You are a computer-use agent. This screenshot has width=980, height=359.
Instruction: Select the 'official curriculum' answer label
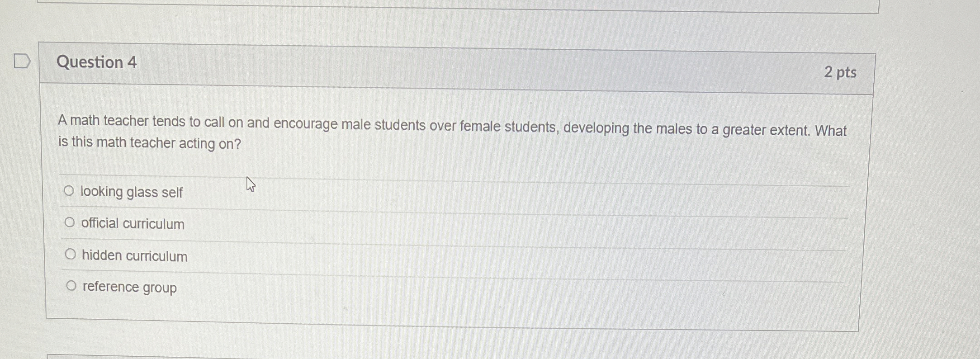pyautogui.click(x=133, y=224)
